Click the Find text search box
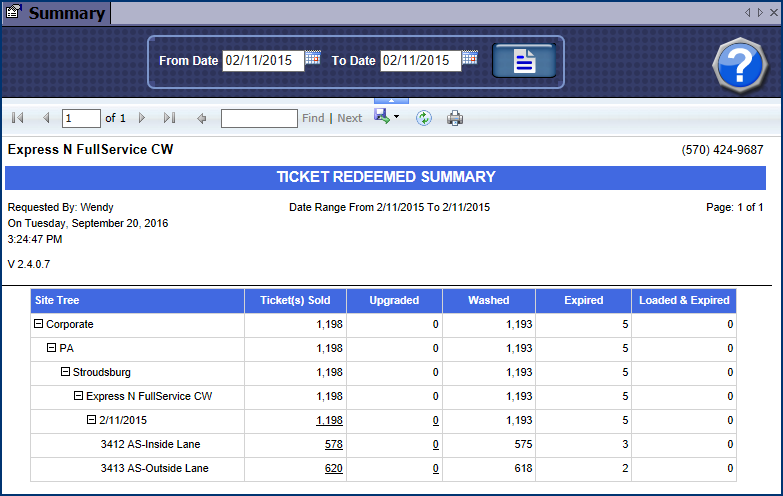The width and height of the screenshot is (783, 496). coord(259,118)
